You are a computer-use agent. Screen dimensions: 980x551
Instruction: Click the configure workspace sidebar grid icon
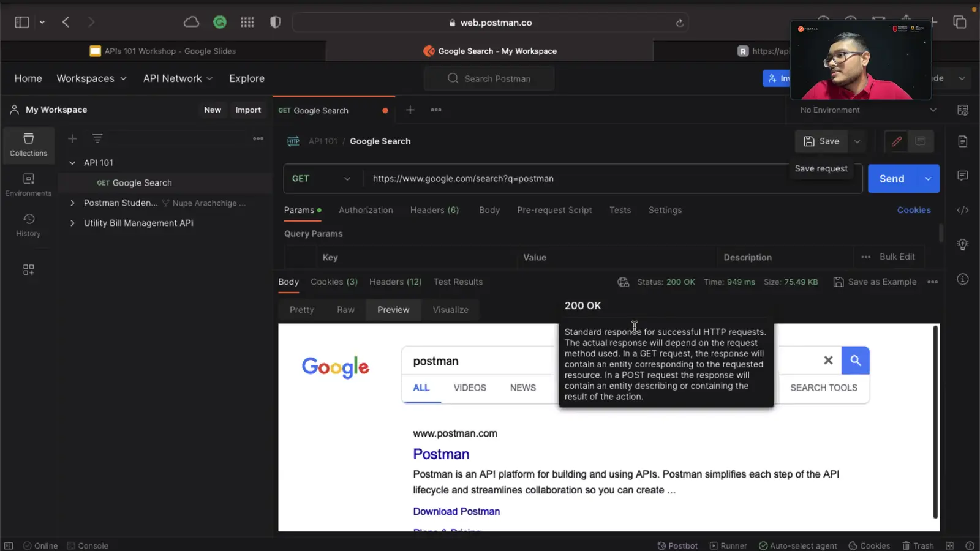coord(28,269)
